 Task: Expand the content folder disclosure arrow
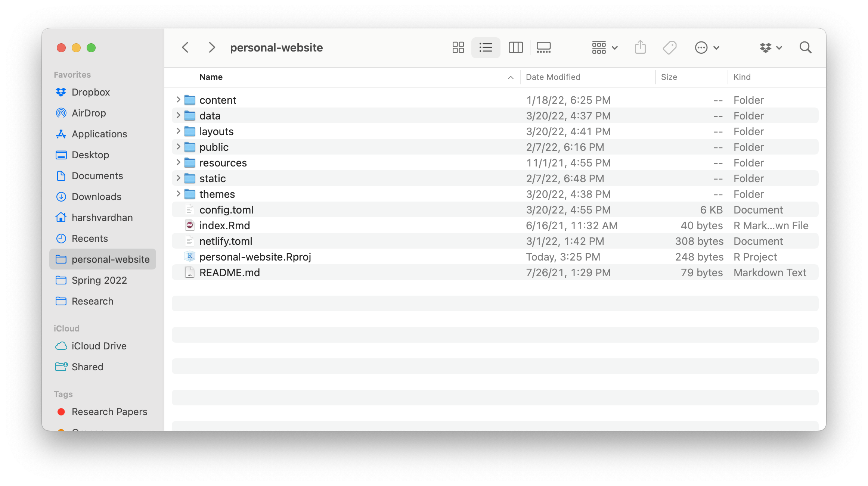(x=178, y=99)
